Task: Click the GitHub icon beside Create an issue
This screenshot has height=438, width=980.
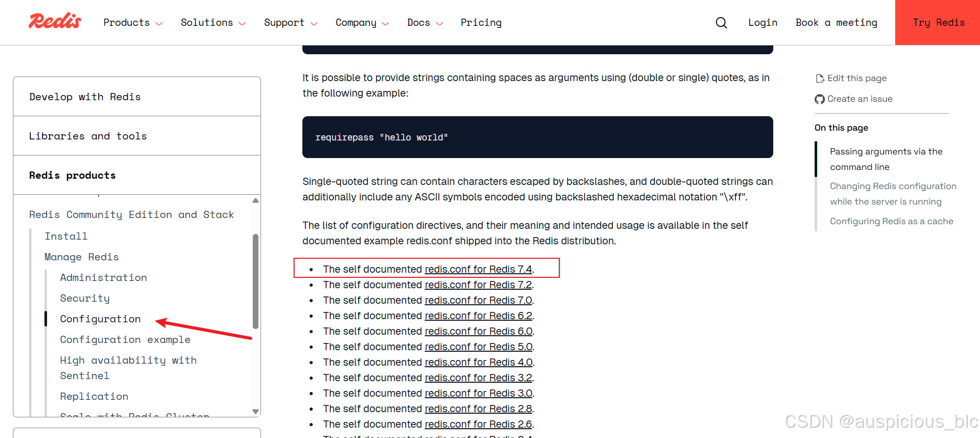Action: [820, 99]
